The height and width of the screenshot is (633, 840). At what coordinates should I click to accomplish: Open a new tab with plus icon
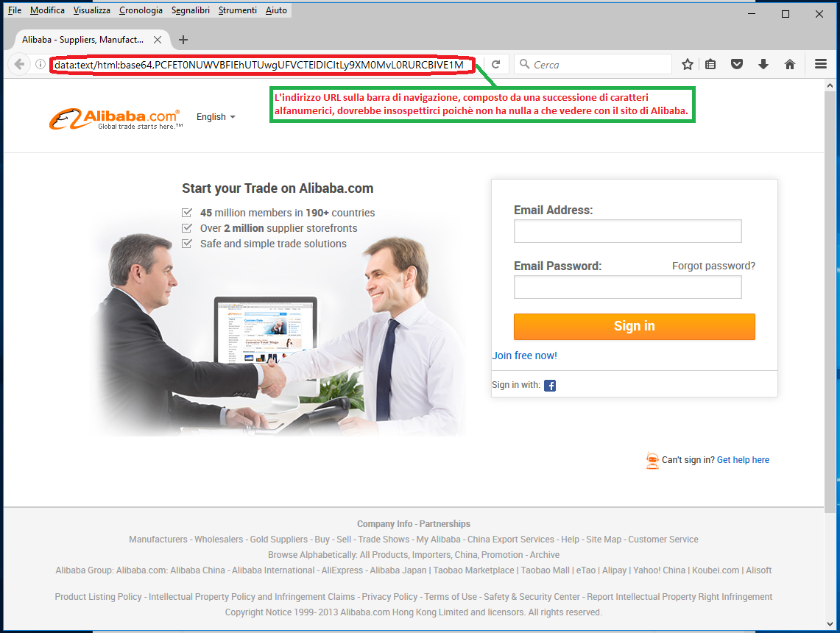click(183, 40)
